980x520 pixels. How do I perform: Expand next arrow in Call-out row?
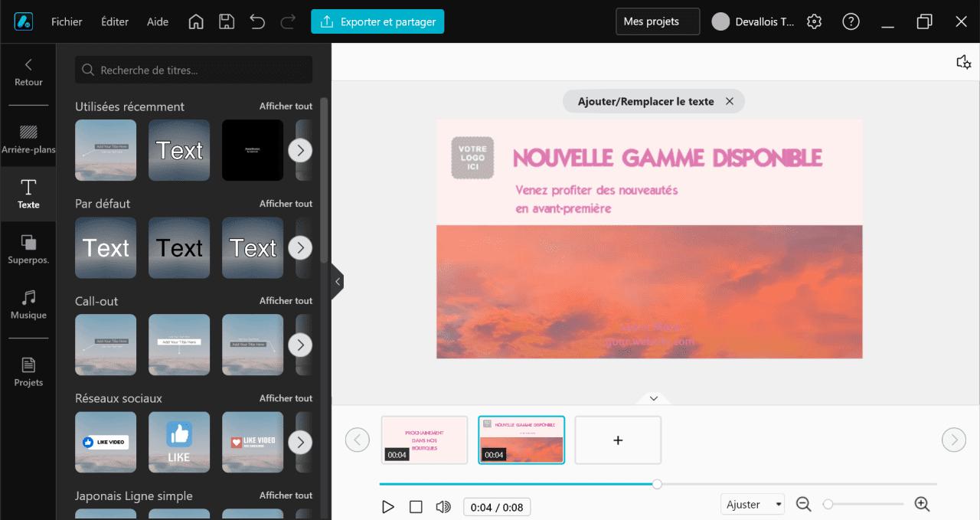click(x=300, y=345)
